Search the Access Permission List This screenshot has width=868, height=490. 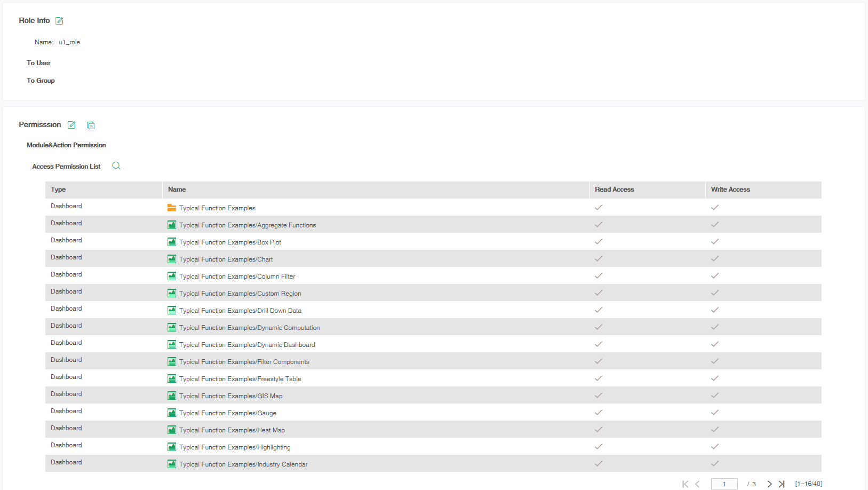pos(116,166)
